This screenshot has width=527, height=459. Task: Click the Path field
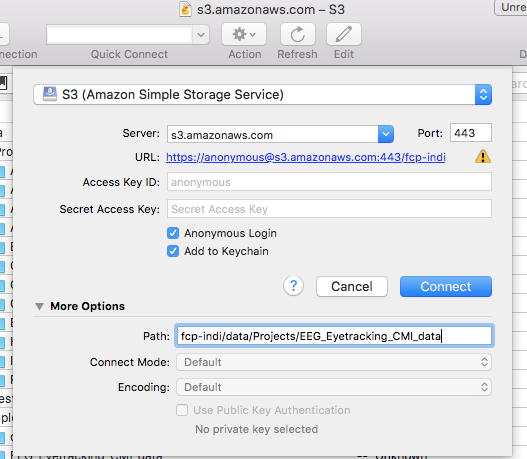click(334, 336)
